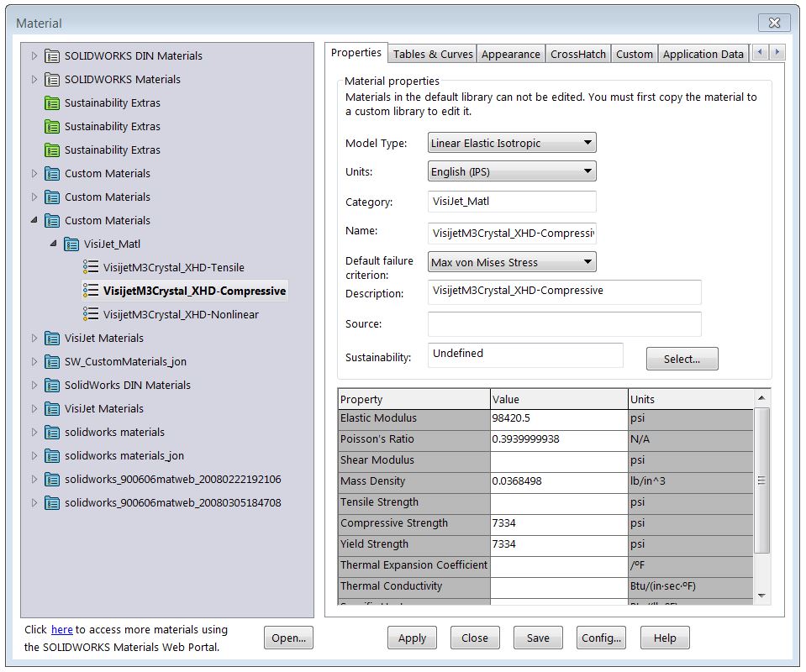806x672 pixels.
Task: Click the Poisson's Ratio value 0.3939999938
Action: coord(559,439)
